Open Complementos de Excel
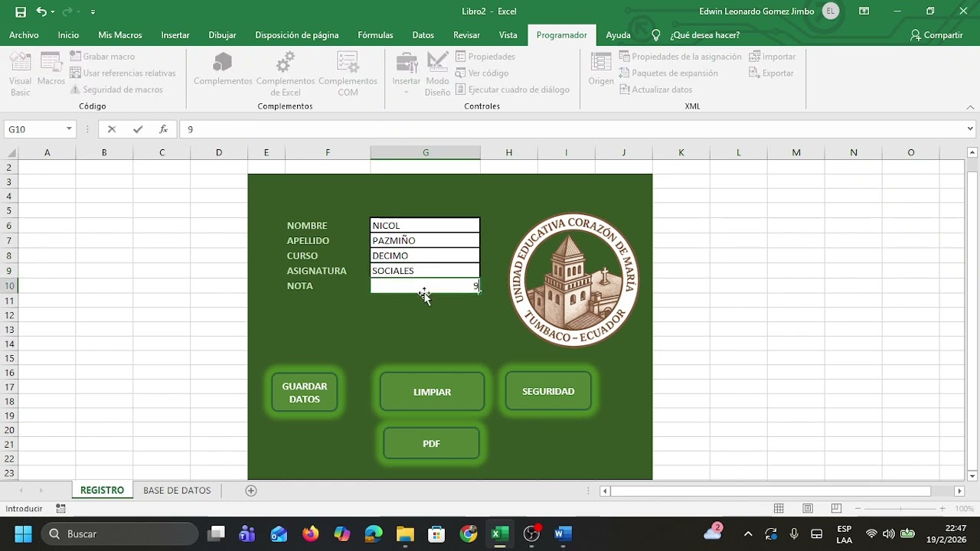This screenshot has height=551, width=980. (x=286, y=73)
